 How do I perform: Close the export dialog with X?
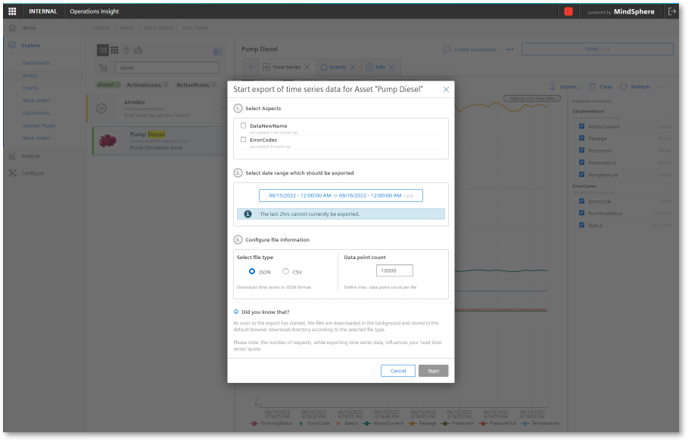point(446,89)
